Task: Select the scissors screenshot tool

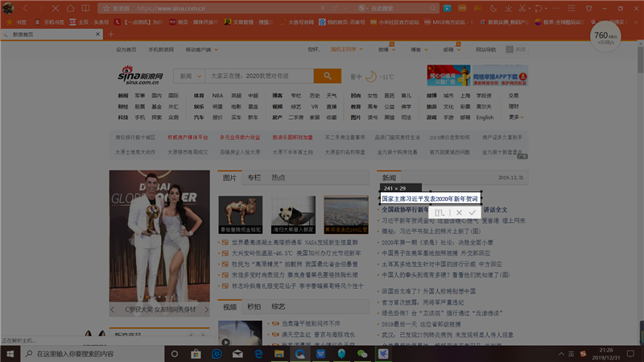Action: point(522,8)
